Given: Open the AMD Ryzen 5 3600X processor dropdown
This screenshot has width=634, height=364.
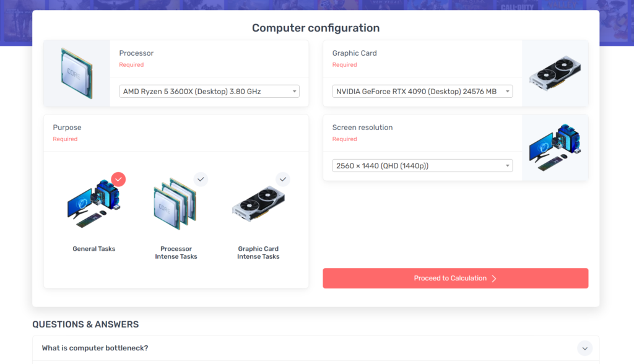Looking at the screenshot, I should (x=209, y=92).
